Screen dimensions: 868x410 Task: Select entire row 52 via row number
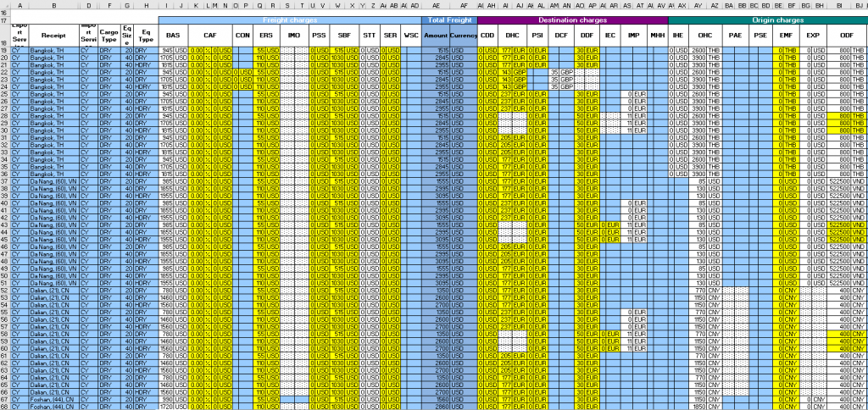tap(4, 291)
